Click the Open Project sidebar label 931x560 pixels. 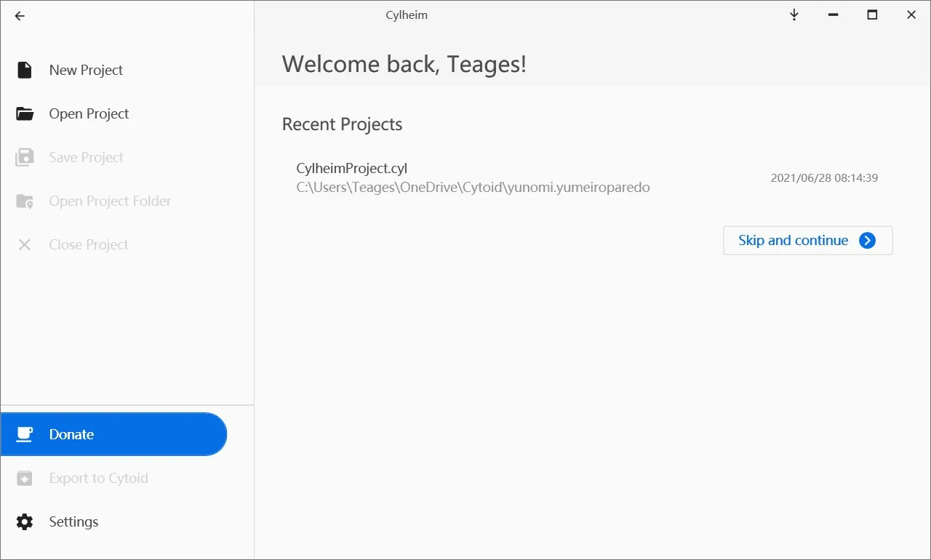pyautogui.click(x=89, y=113)
